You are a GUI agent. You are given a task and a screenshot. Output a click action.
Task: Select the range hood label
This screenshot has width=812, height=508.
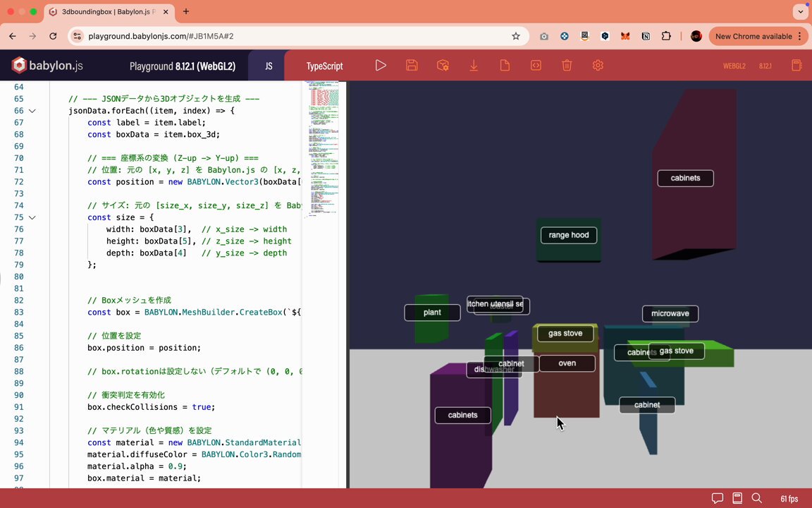click(x=569, y=236)
